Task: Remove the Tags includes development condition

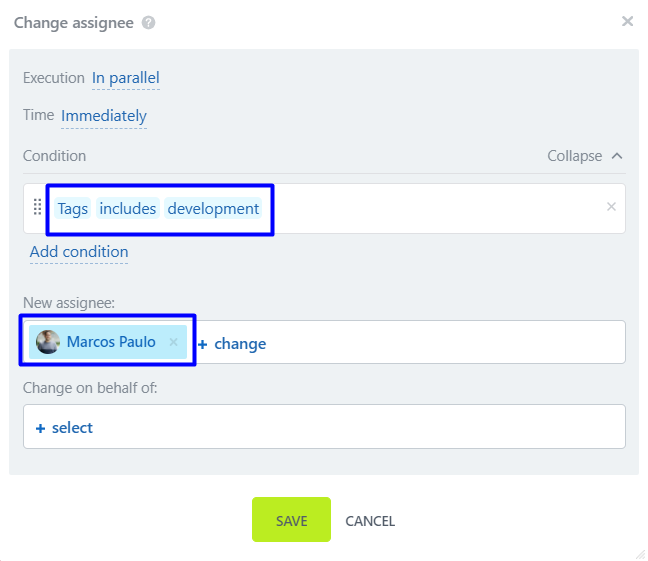Action: [611, 207]
